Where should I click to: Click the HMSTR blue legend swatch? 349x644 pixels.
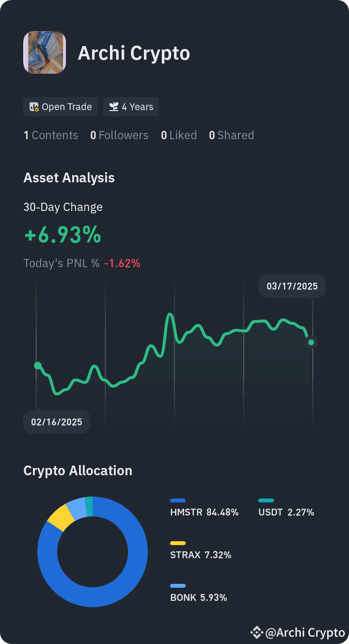(178, 500)
